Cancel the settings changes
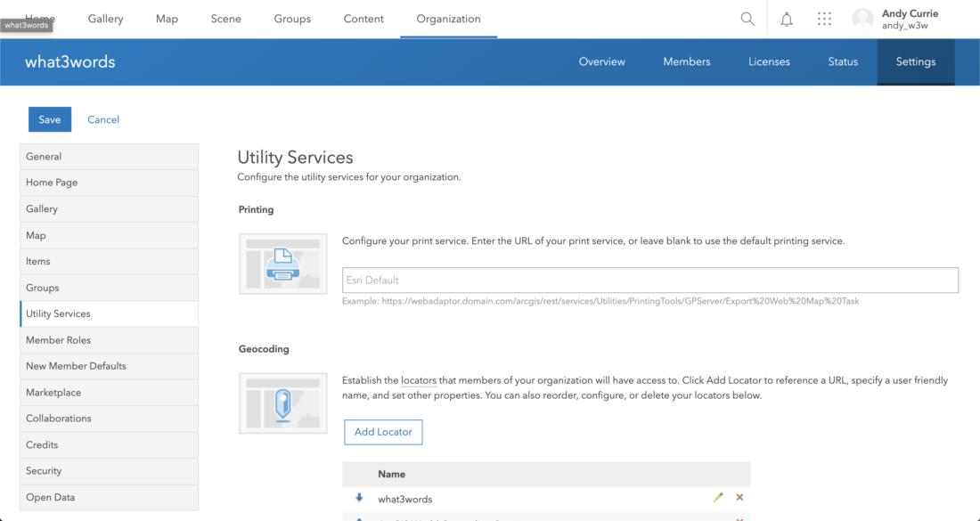Viewport: 980px width, 521px height. (103, 119)
